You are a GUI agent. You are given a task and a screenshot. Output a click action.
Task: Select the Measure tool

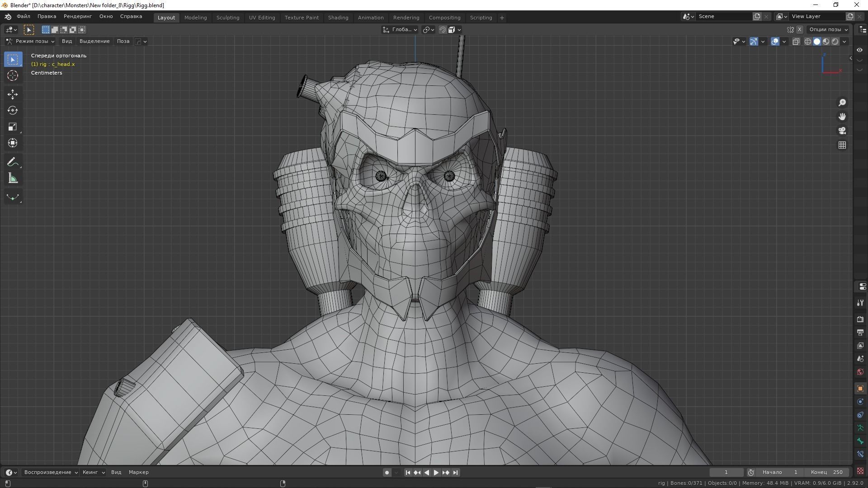pos(13,178)
